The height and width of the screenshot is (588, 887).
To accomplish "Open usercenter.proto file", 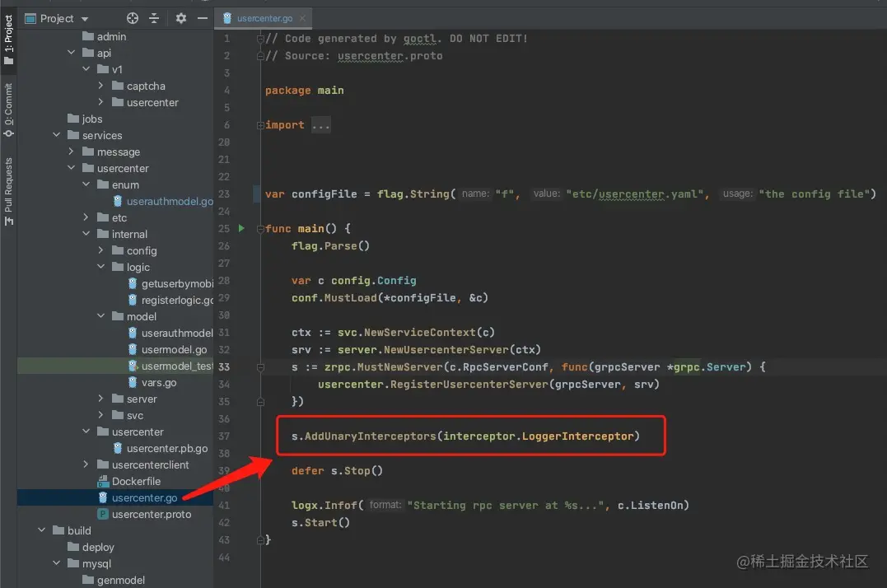I will click(144, 514).
